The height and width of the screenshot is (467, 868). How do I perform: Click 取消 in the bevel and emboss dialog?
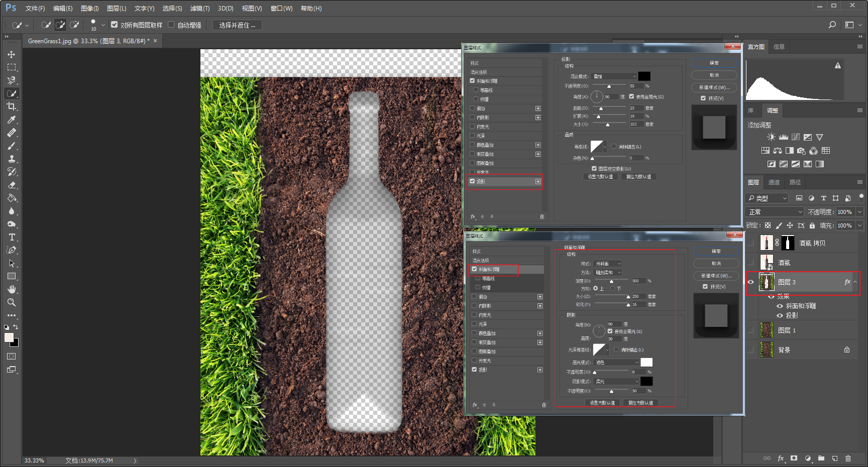tap(716, 263)
